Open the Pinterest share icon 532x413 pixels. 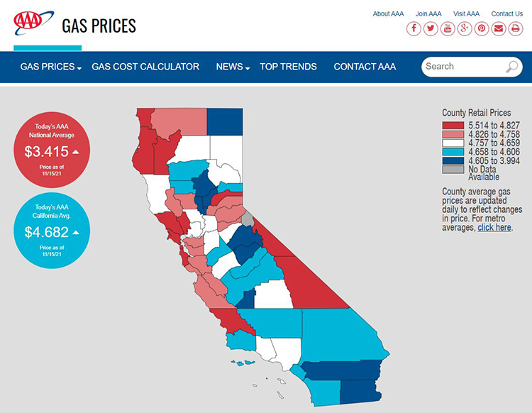coord(482,28)
